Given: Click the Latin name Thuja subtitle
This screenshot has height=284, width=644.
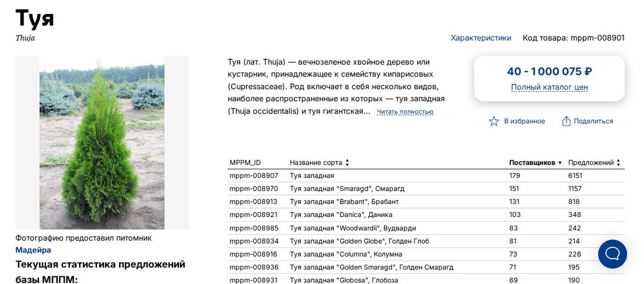Looking at the screenshot, I should pos(25,39).
